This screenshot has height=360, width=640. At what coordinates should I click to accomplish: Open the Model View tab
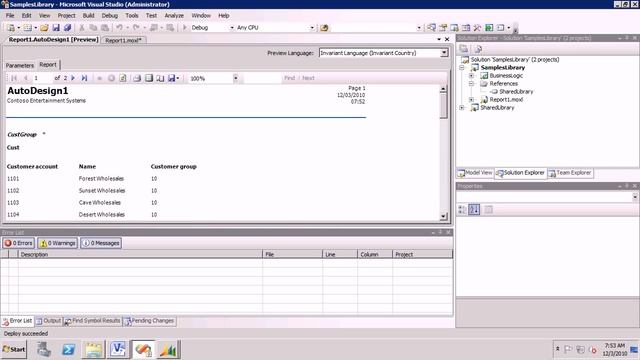(475, 173)
